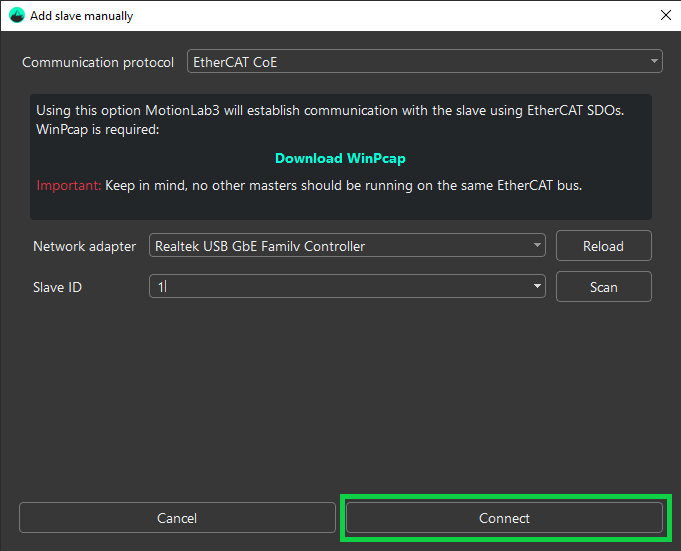681x551 pixels.
Task: Connect to the slave
Action: click(504, 518)
